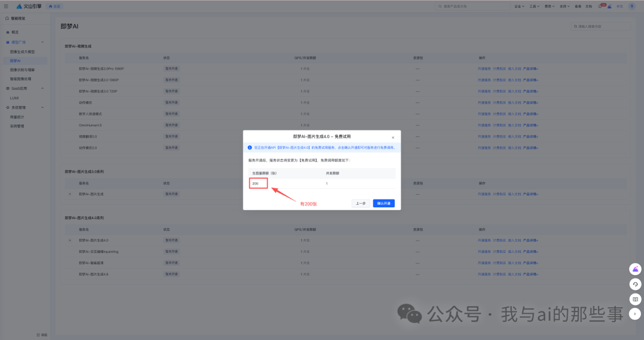Click the 收起 collapse sidebar control
Viewport: 644px width, 340px height.
click(x=42, y=335)
